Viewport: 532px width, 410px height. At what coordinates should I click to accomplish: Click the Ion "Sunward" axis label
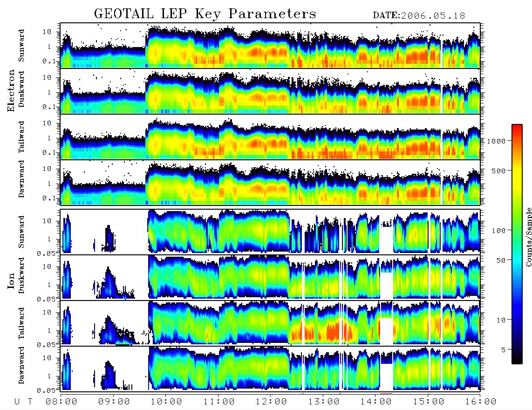[21, 232]
